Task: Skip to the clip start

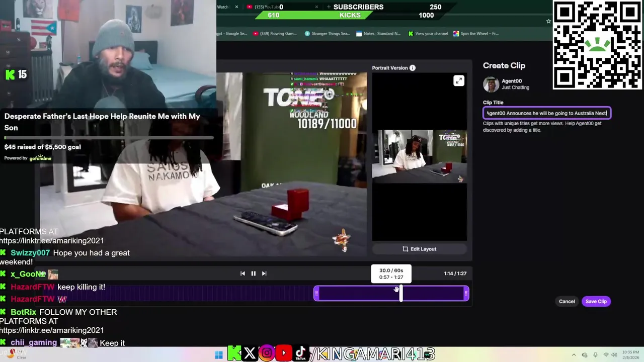Action: [243, 274]
